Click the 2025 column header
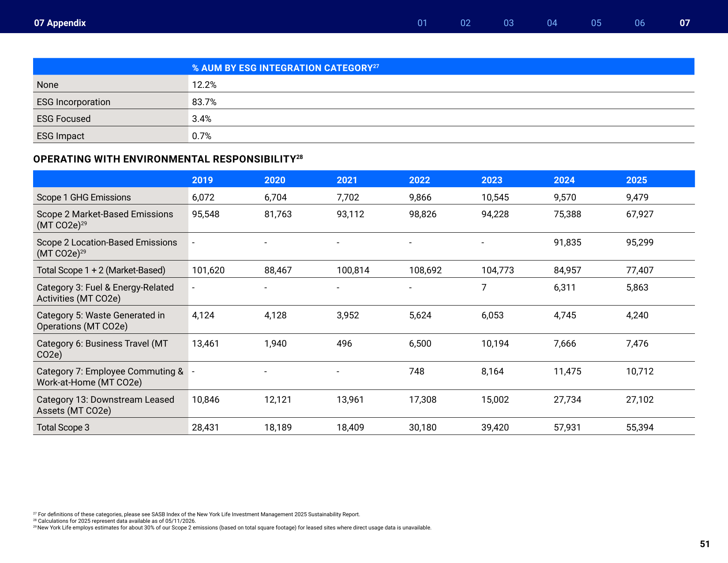This screenshot has width=728, height=563. coord(637,180)
